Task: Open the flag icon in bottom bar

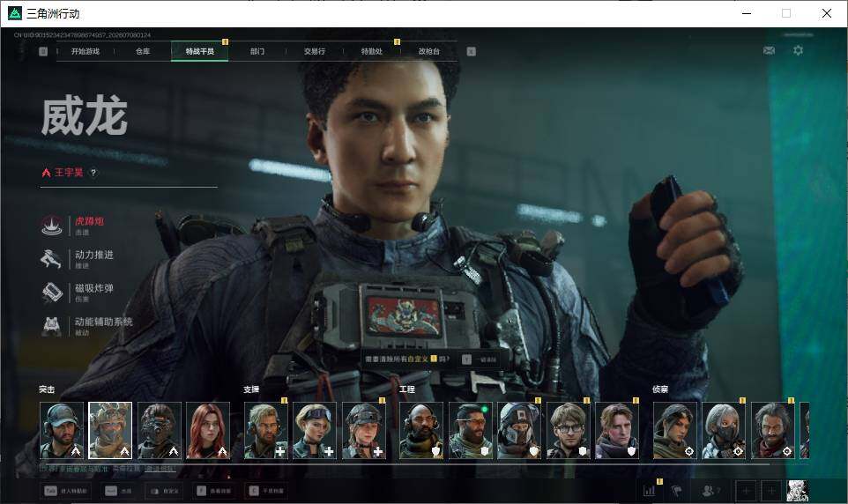Action: [676, 491]
